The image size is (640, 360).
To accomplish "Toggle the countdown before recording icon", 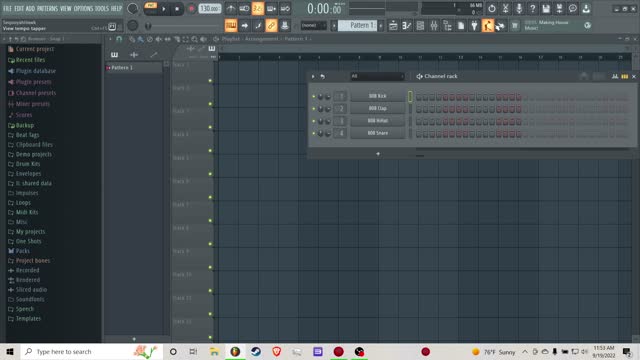I will tap(258, 8).
